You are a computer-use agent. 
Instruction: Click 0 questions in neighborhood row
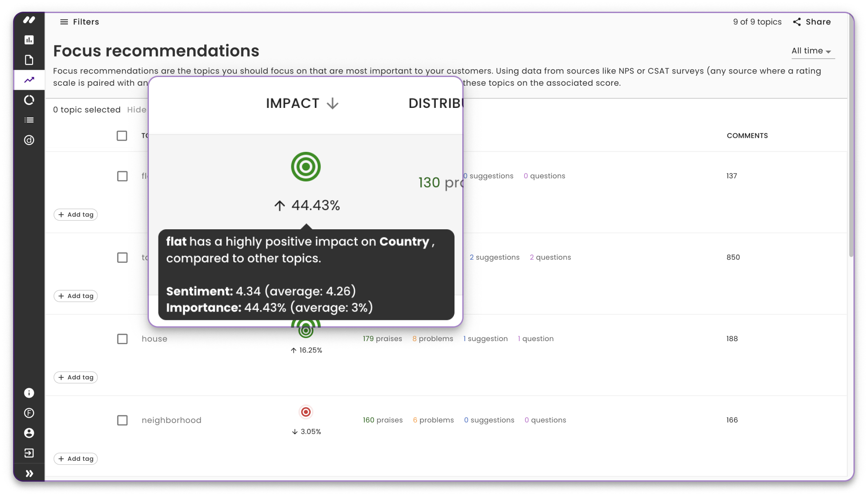(x=545, y=420)
